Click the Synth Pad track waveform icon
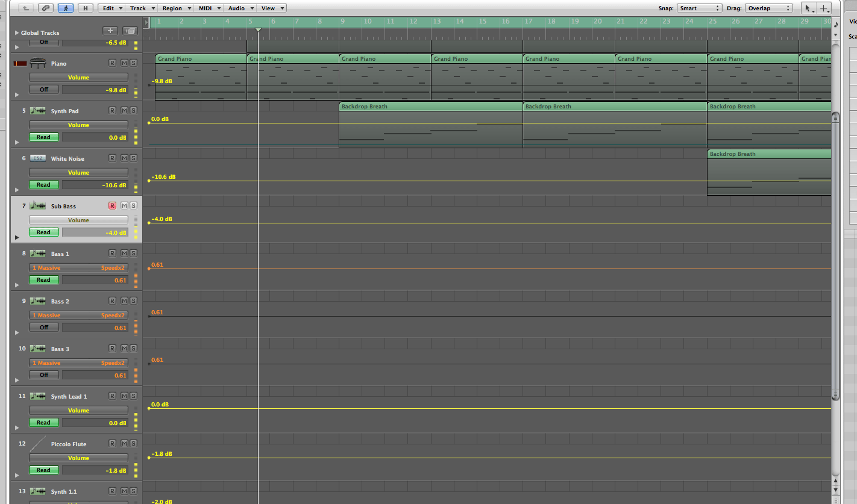Image resolution: width=857 pixels, height=504 pixels. coord(37,110)
